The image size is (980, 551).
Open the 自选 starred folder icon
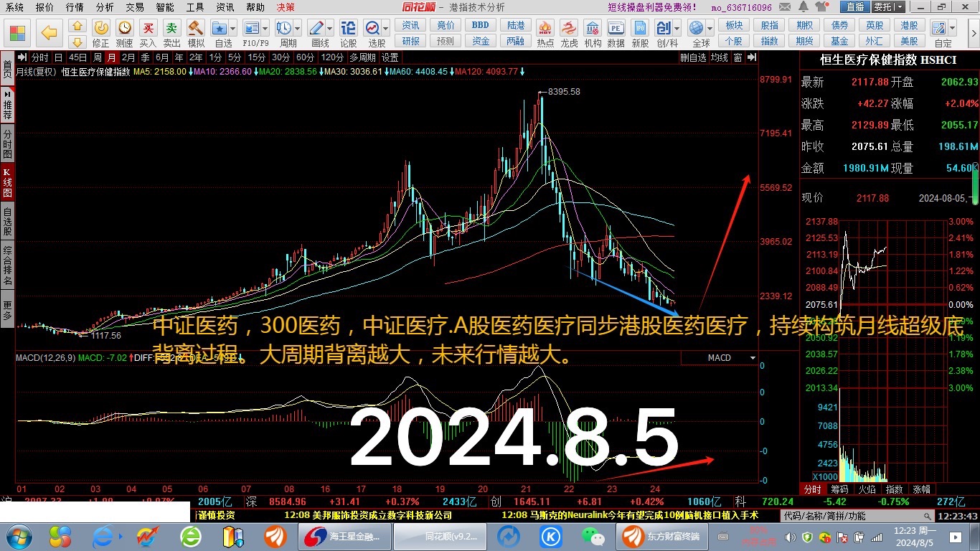(x=219, y=27)
